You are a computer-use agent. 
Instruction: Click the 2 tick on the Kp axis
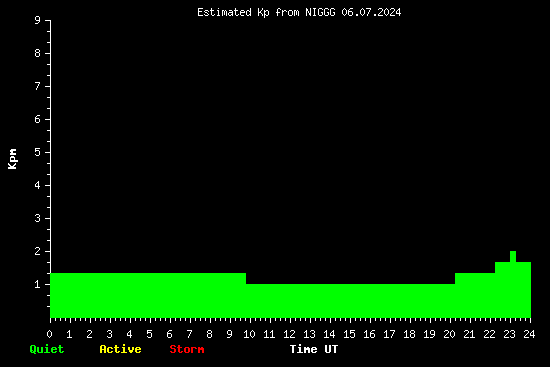pyautogui.click(x=38, y=251)
